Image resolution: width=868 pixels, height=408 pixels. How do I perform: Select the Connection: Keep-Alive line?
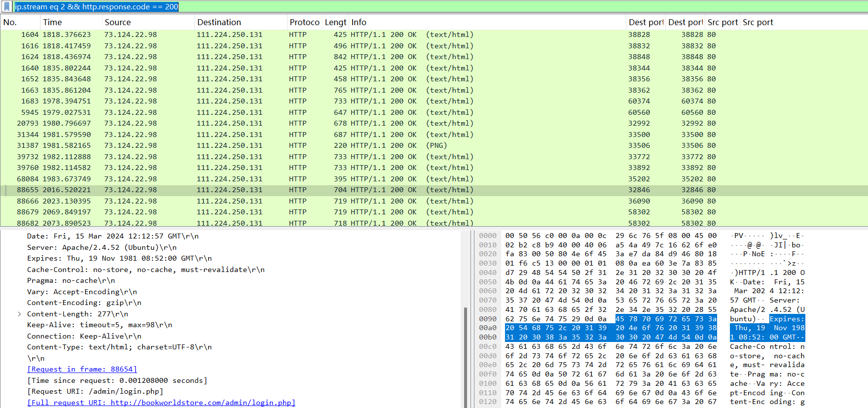[x=84, y=336]
